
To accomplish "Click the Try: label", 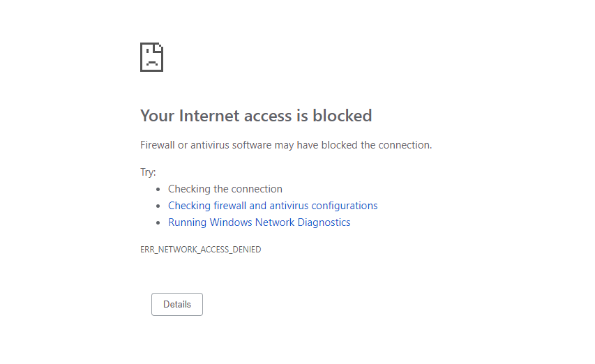I will coord(148,172).
